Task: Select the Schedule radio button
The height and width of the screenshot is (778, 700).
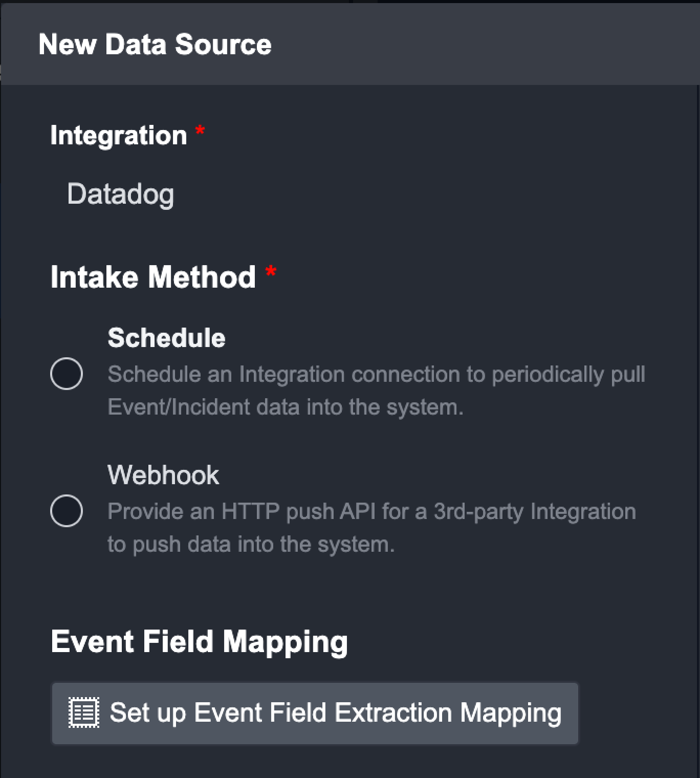Action: coord(67,374)
